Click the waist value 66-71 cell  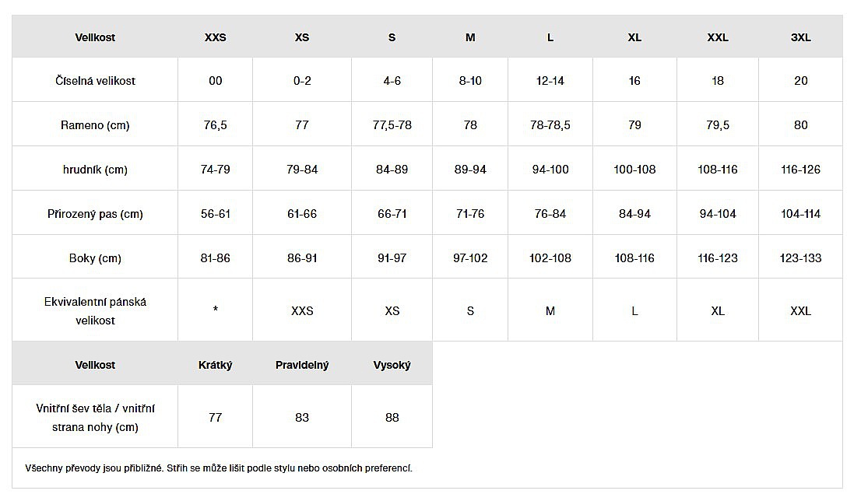pos(392,214)
